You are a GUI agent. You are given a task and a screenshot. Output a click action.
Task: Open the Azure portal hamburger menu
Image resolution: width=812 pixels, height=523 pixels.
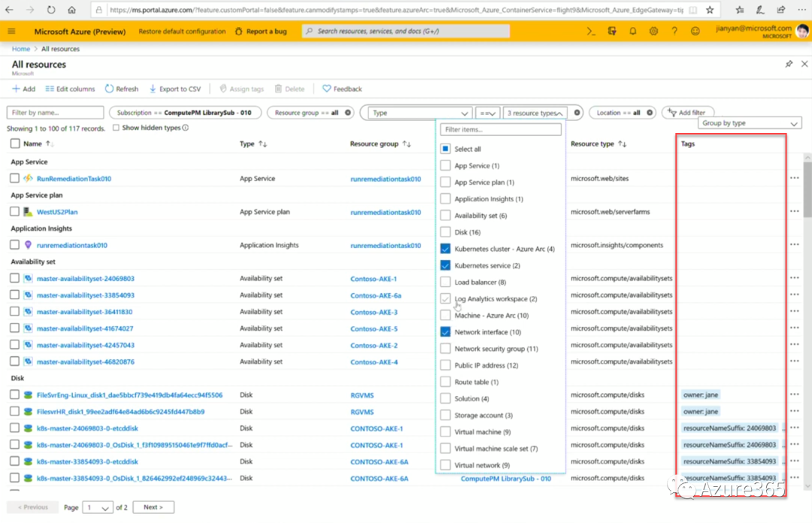(11, 32)
